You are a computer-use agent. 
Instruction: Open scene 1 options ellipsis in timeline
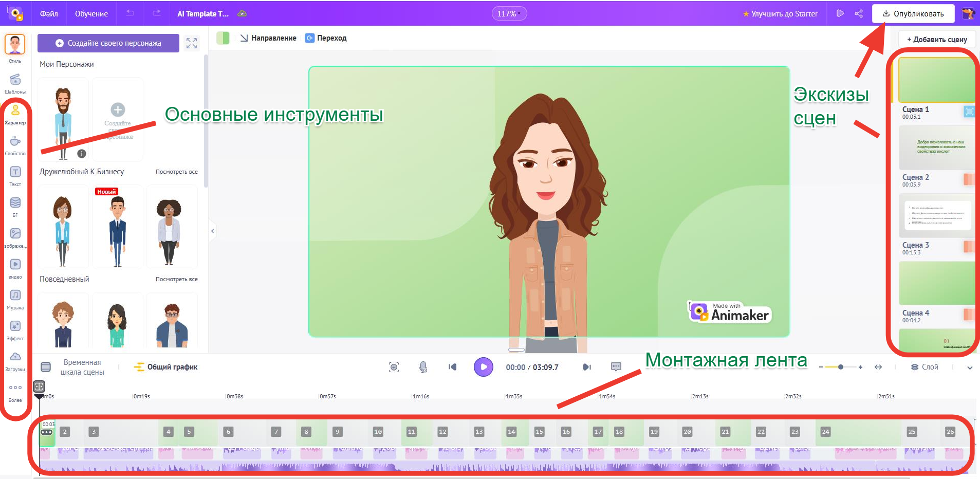[x=47, y=432]
